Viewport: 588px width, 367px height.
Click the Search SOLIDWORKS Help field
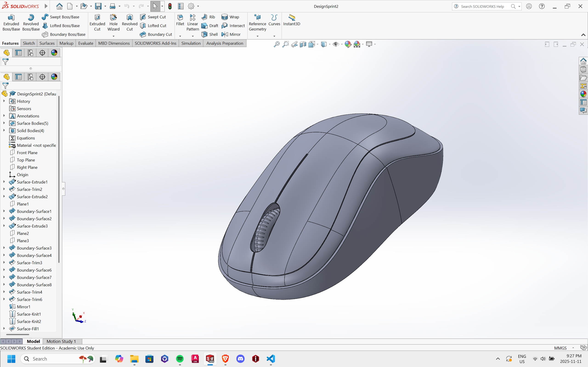[x=482, y=6]
